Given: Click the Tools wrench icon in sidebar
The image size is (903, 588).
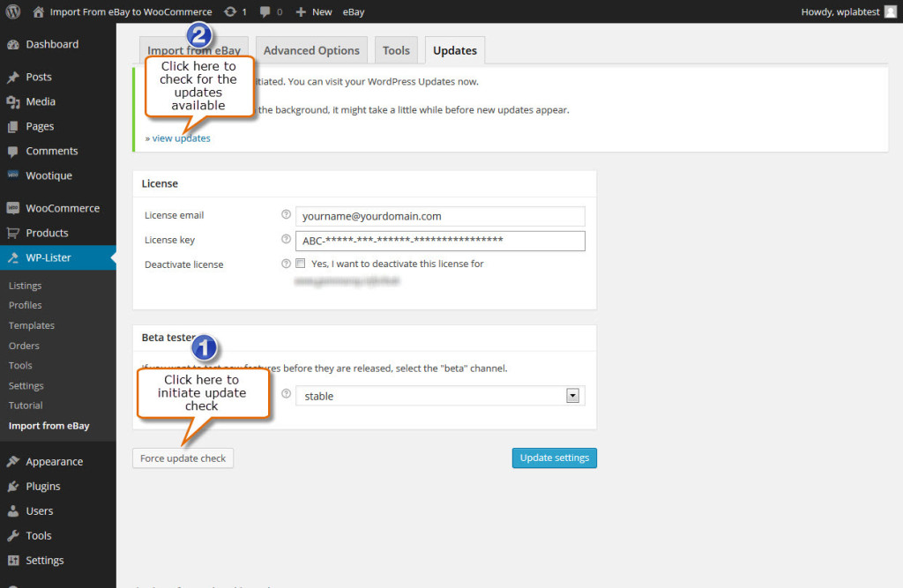Looking at the screenshot, I should pos(13,536).
